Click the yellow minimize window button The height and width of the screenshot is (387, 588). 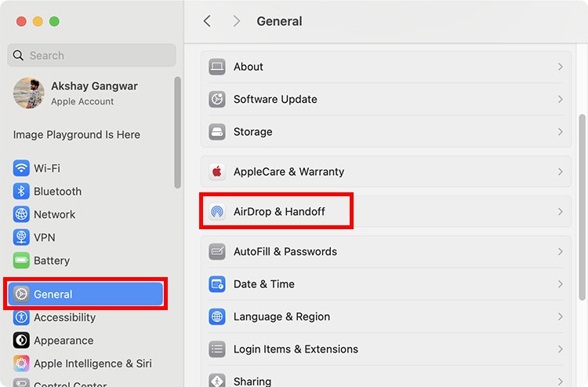coord(38,21)
